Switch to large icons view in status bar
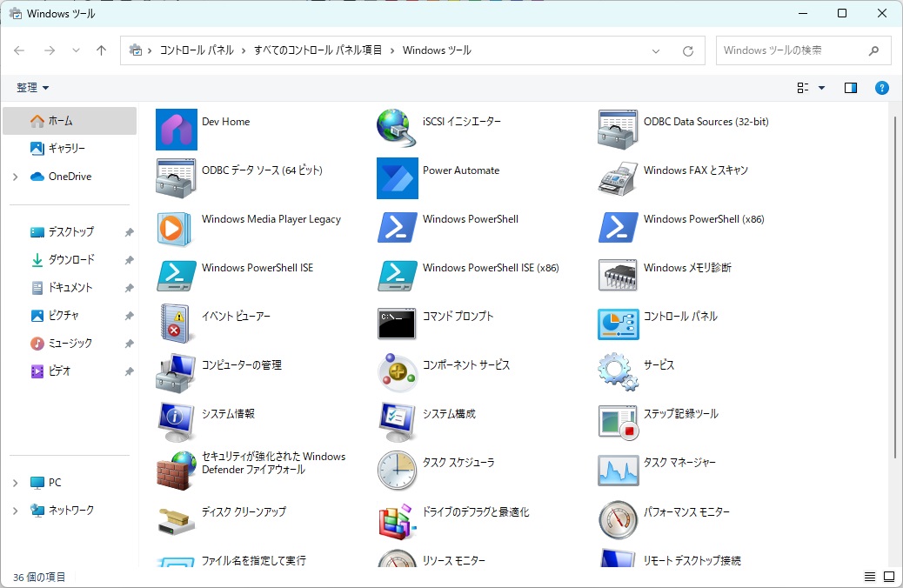This screenshot has width=903, height=588. tap(888, 577)
